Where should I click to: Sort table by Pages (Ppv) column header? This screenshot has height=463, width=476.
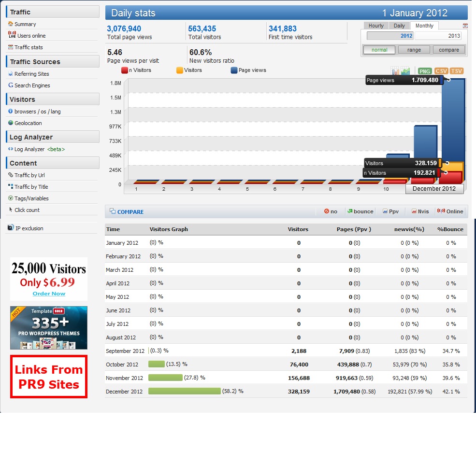click(x=354, y=229)
